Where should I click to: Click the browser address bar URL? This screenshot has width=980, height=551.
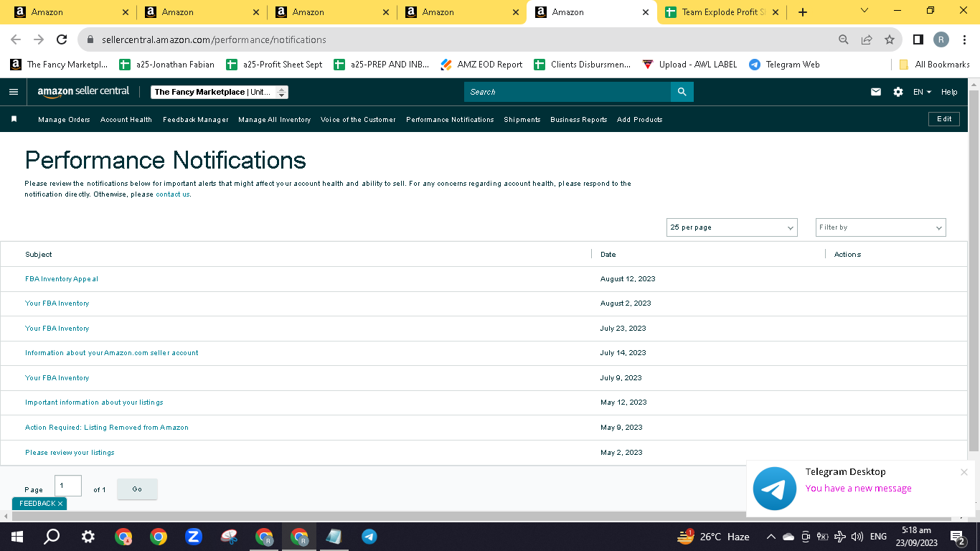tap(214, 40)
